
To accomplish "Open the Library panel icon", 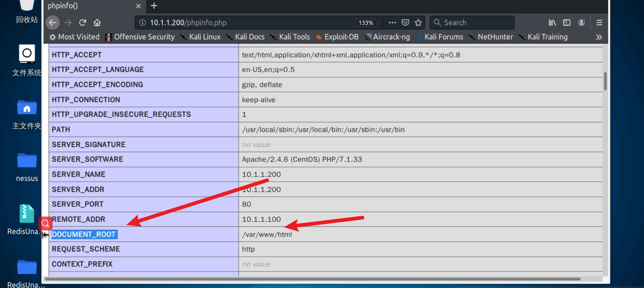I will 552,23.
